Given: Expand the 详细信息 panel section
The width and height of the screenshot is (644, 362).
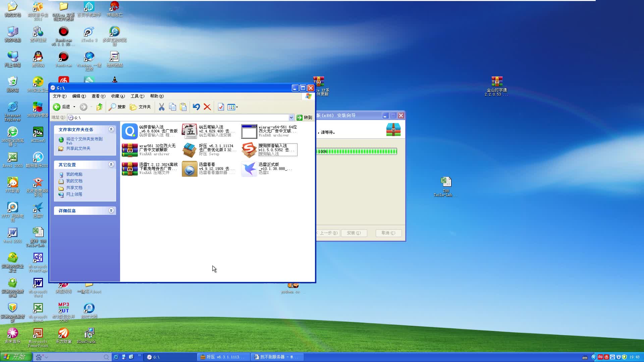Looking at the screenshot, I should (x=111, y=210).
